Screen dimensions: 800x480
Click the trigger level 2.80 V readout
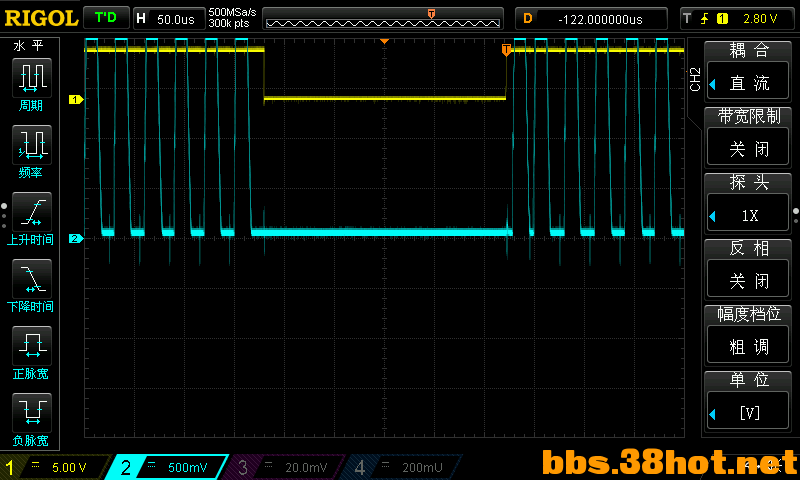760,19
